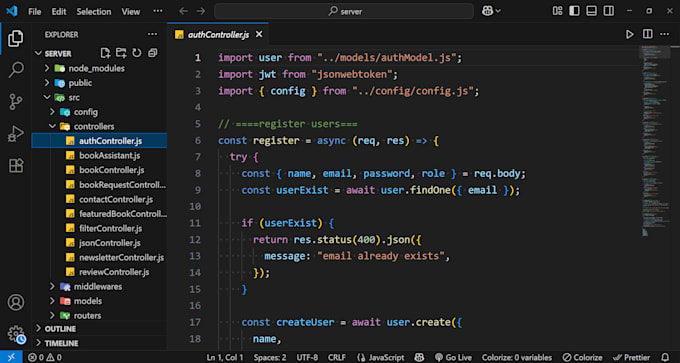680x363 pixels.
Task: Toggle the bottom panel visibility
Action: pyautogui.click(x=592, y=11)
